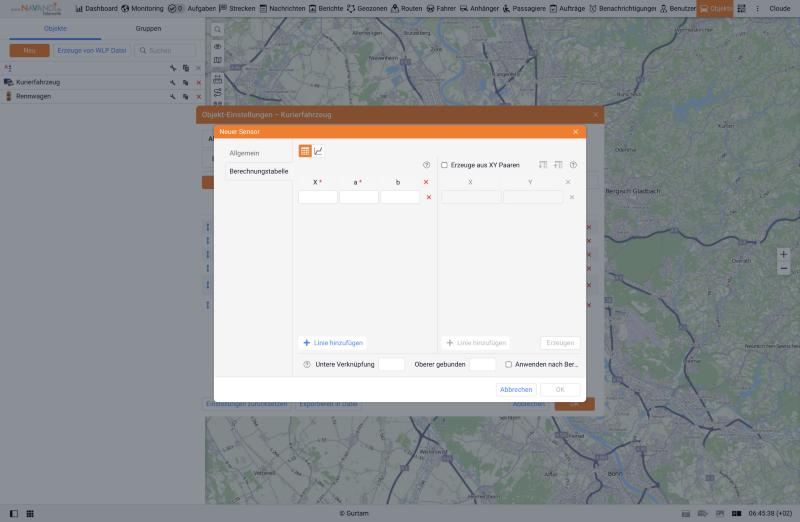Open Fahrer menu item
The width and height of the screenshot is (800, 522).
441,9
